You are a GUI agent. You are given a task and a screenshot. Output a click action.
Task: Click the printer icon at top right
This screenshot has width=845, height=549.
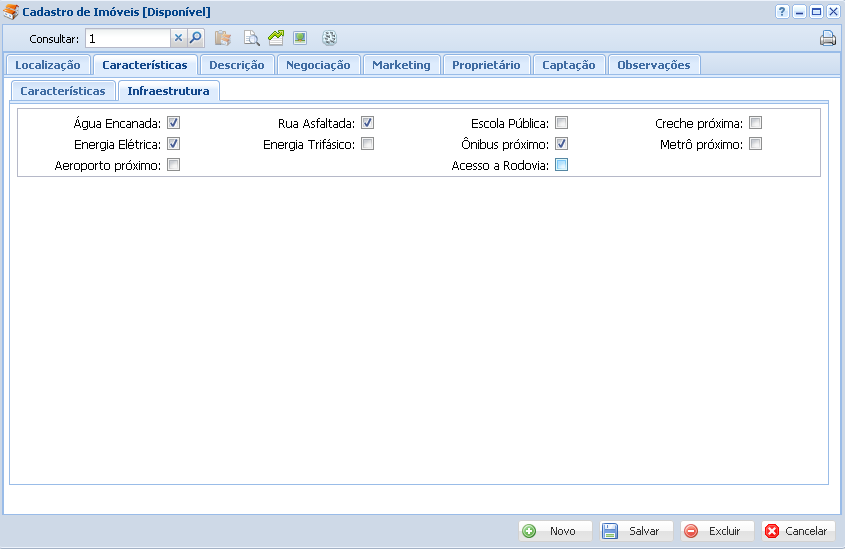point(828,39)
